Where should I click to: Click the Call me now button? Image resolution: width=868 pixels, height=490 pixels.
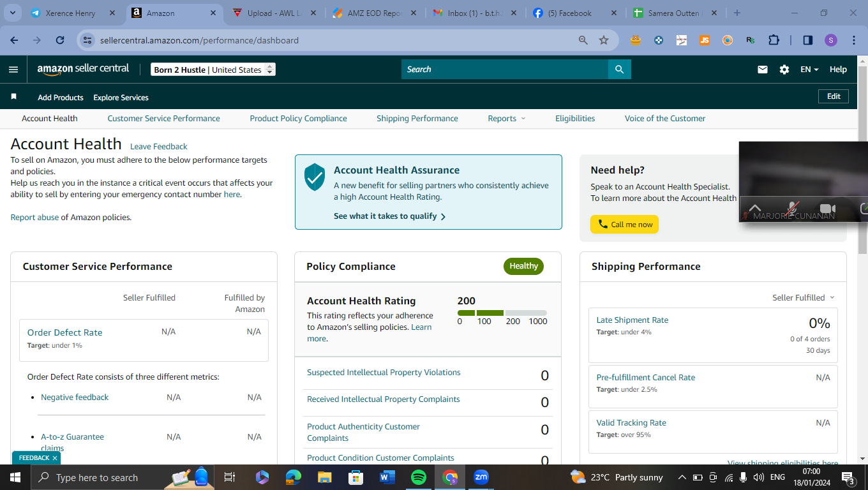(624, 225)
